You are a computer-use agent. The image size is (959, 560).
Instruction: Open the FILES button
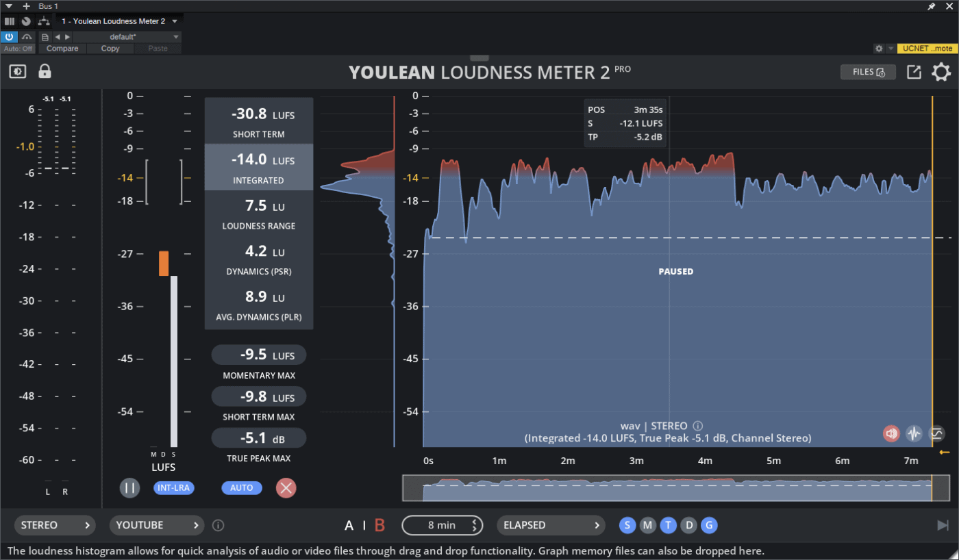[868, 72]
